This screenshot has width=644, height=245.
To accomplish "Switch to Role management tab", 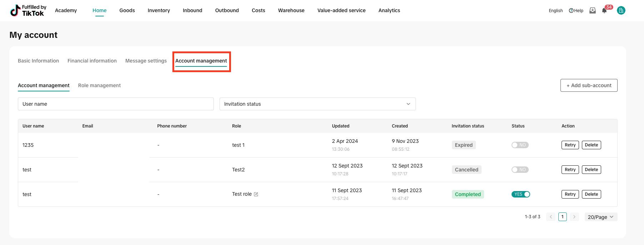I will (99, 85).
